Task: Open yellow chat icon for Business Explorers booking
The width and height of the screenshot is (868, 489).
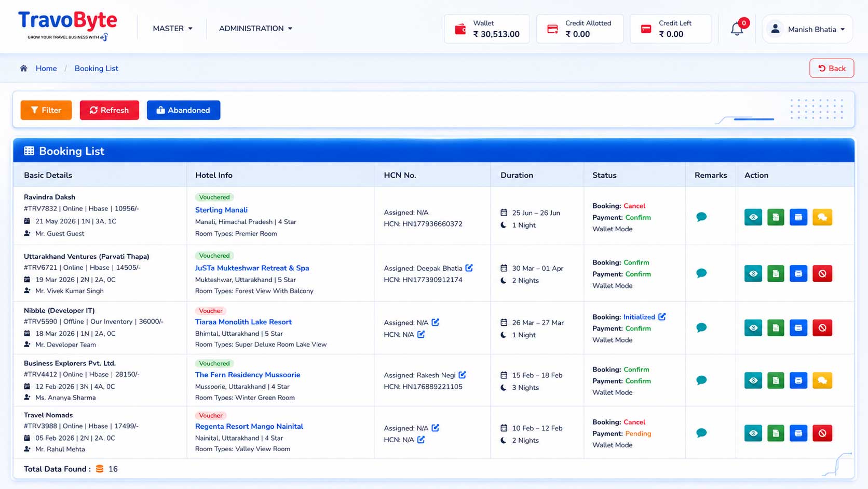Action: tap(822, 380)
